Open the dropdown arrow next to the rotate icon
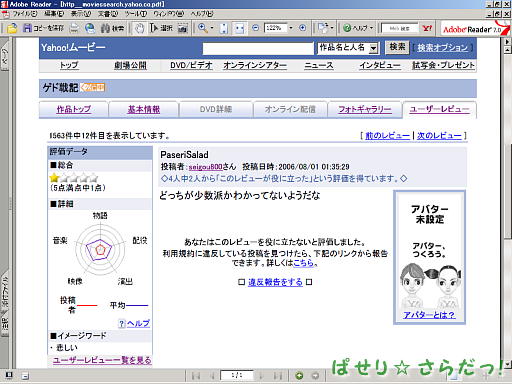512x384 pixels. point(332,28)
